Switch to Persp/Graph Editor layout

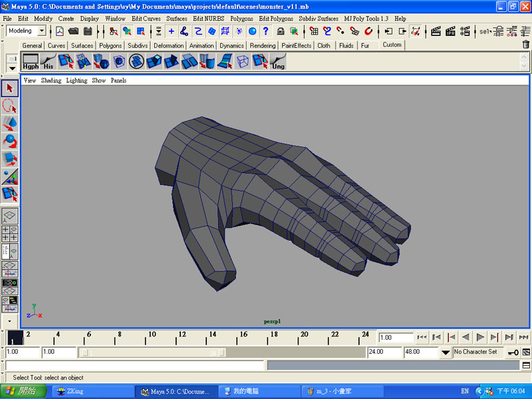click(x=10, y=269)
